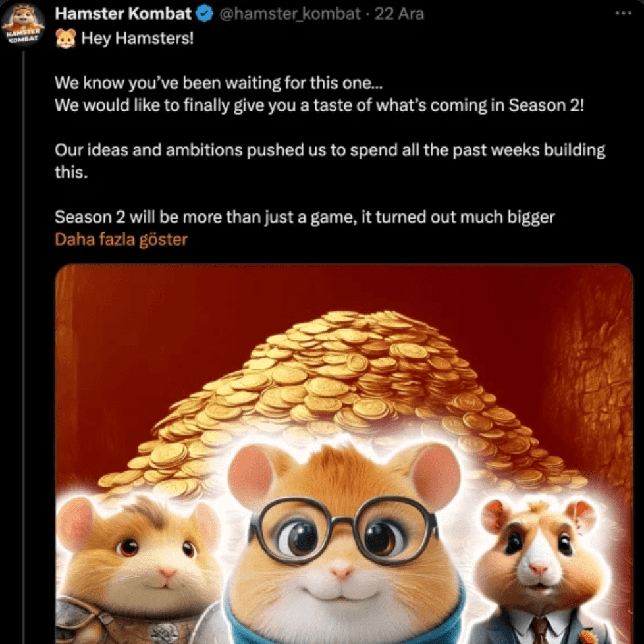Click the 'Season 2 will be more' line
The image size is (644, 644).
tap(304, 217)
